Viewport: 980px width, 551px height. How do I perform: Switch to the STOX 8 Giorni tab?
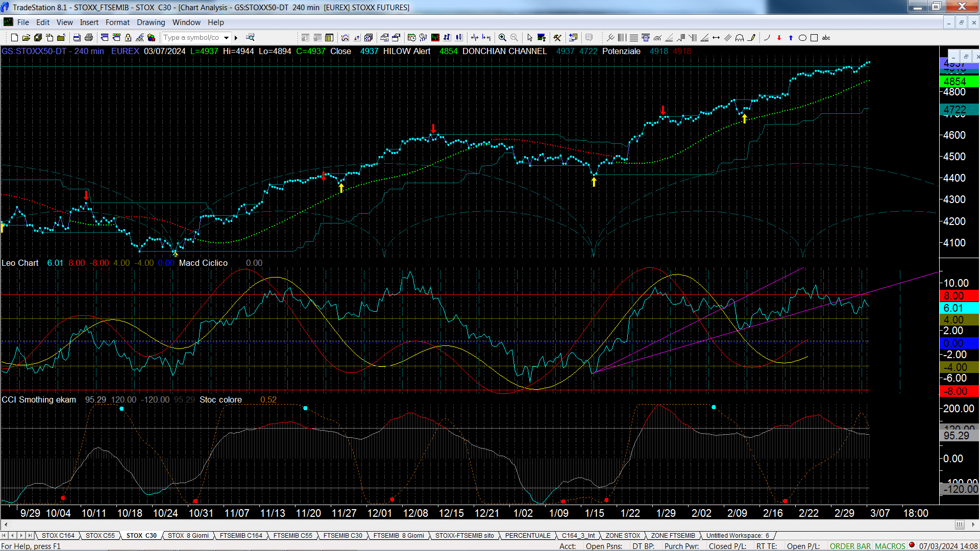point(188,536)
